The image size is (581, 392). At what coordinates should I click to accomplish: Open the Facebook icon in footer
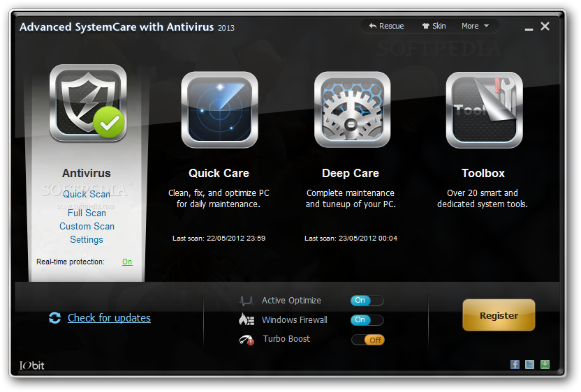tap(515, 365)
